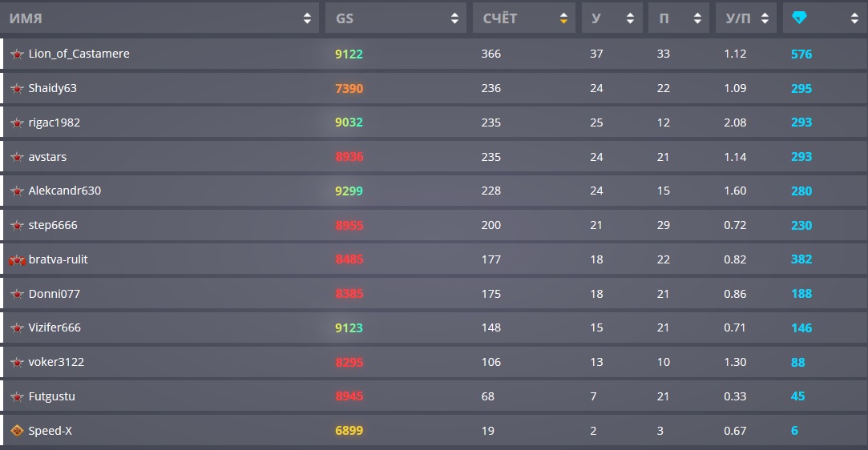
Task: Toggle sort arrows in the ИМЯ column
Action: point(307,18)
